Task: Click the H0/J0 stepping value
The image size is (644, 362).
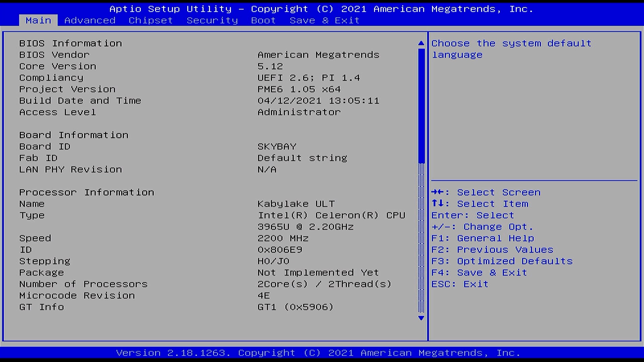Action: [x=273, y=261]
